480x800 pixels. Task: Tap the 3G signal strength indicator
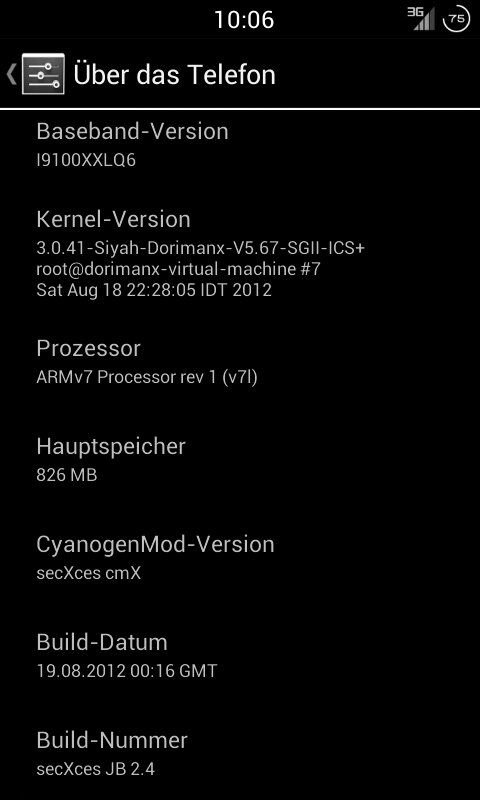pos(421,19)
